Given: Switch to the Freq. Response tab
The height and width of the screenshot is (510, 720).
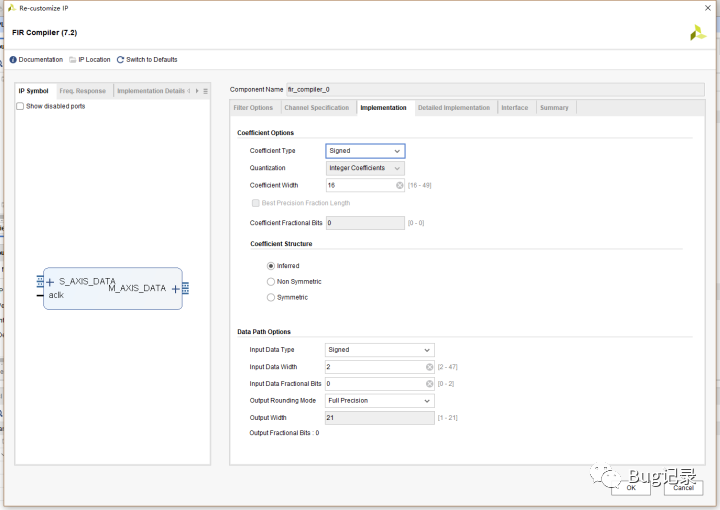Looking at the screenshot, I should [x=82, y=91].
